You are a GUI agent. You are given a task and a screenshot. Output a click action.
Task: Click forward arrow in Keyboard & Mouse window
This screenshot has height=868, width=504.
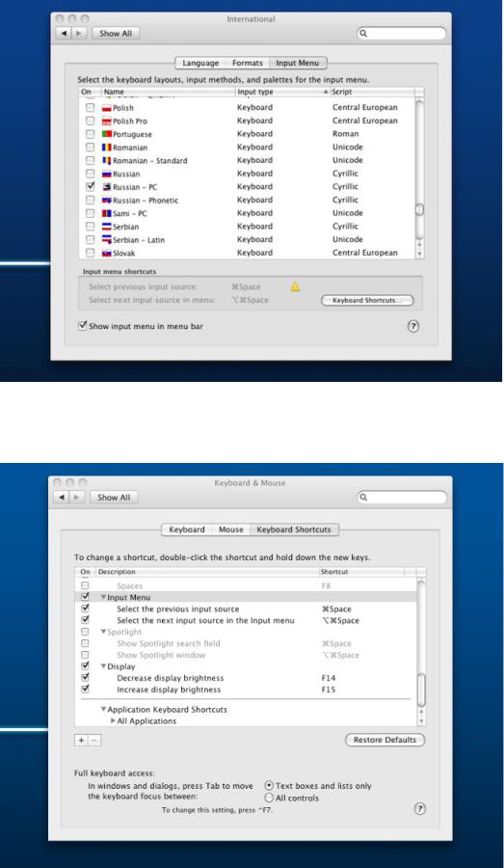(x=76, y=497)
